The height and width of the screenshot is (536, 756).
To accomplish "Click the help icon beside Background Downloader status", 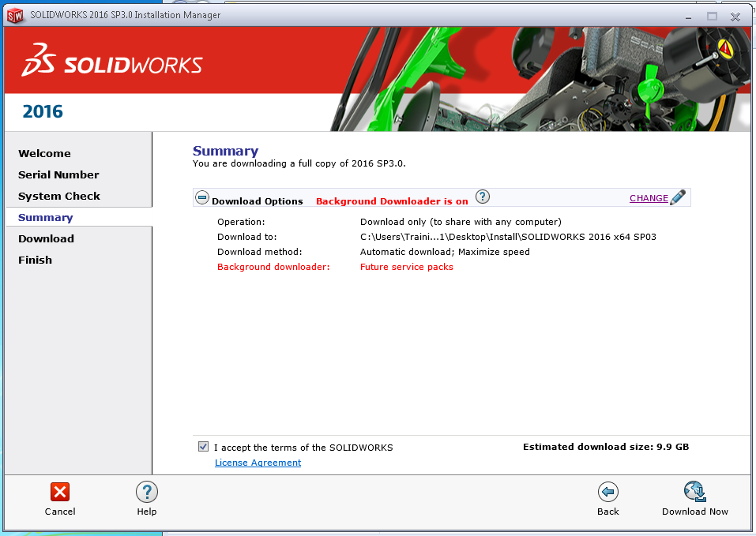I will [482, 197].
